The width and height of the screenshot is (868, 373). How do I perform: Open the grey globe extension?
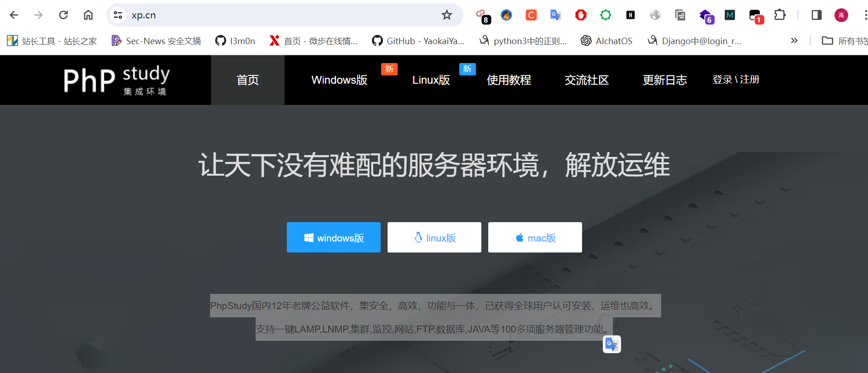tap(655, 15)
